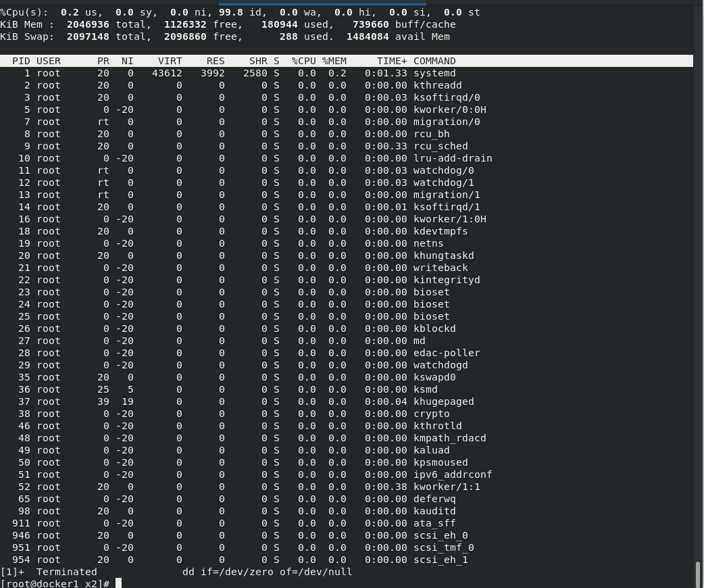Click the TIME+ column header
704x588 pixels.
(x=392, y=61)
